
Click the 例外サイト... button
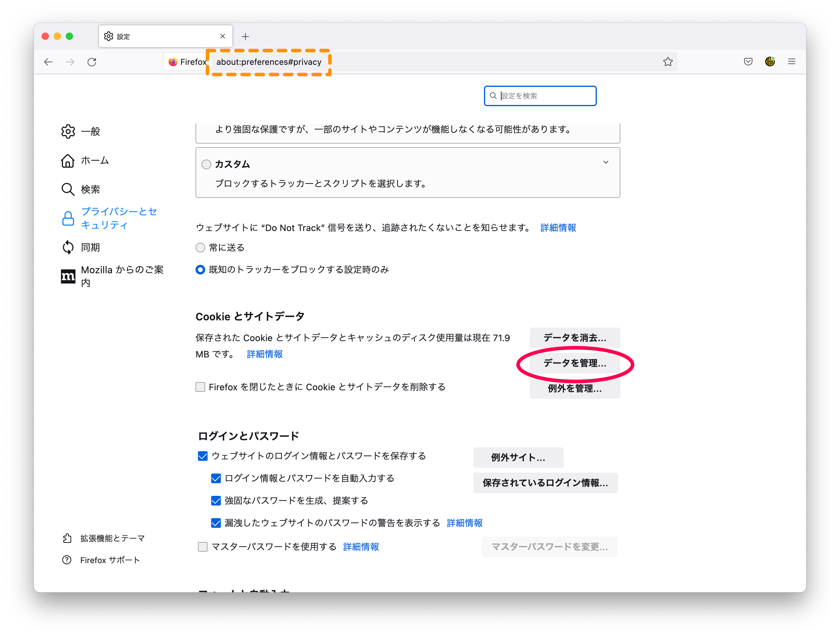(x=518, y=458)
